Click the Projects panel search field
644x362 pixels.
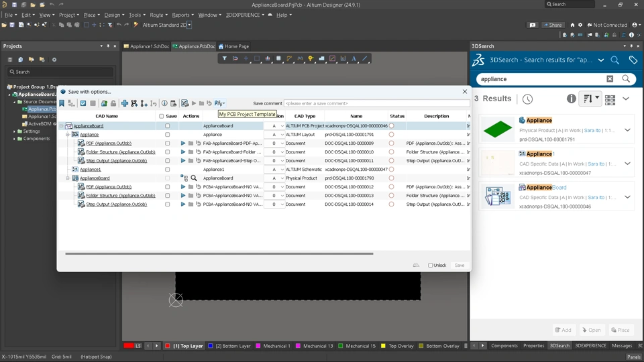click(x=60, y=72)
